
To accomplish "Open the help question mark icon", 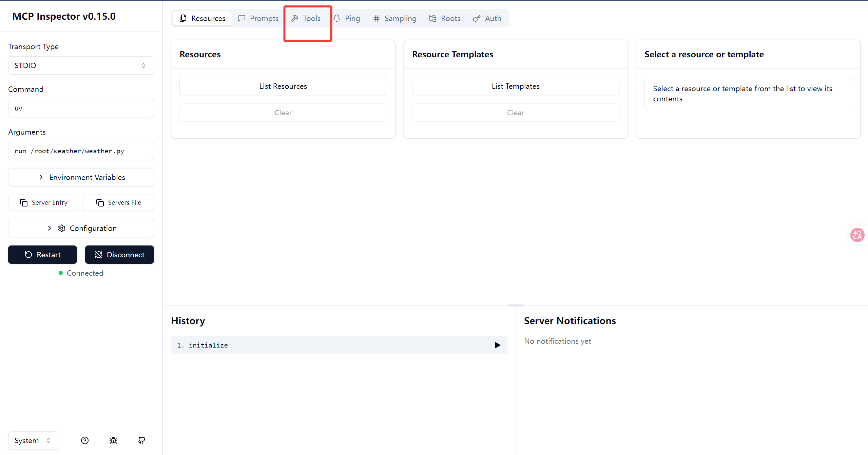I will (85, 440).
